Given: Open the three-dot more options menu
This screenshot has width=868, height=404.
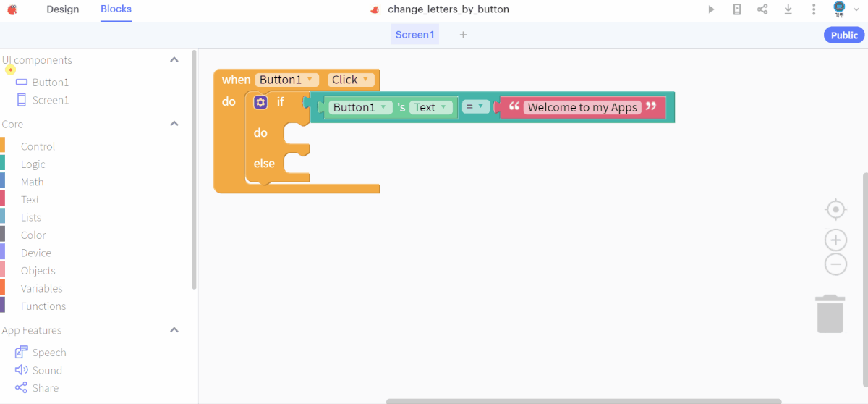Looking at the screenshot, I should (x=814, y=9).
